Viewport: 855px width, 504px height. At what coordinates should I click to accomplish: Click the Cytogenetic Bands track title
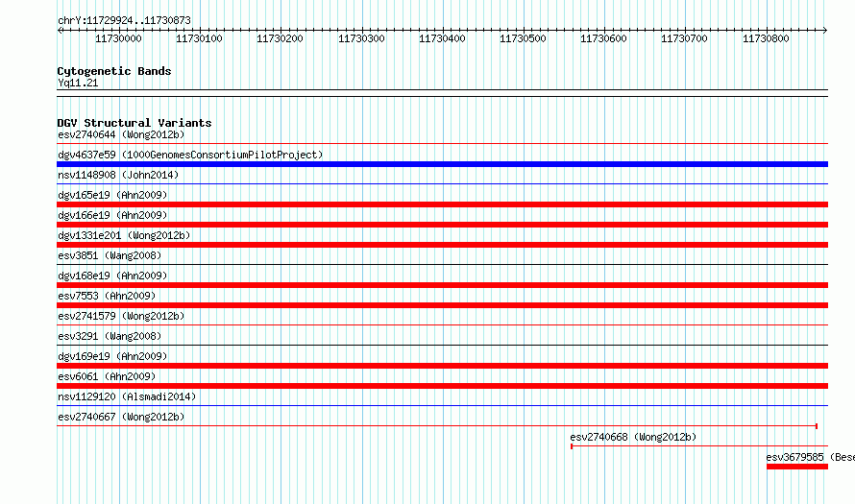(x=114, y=71)
